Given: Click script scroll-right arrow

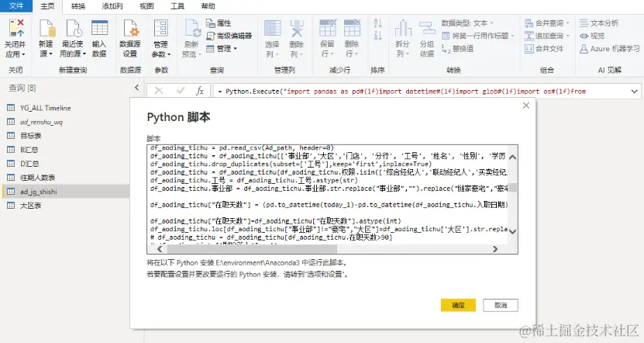Looking at the screenshot, I should (495, 249).
